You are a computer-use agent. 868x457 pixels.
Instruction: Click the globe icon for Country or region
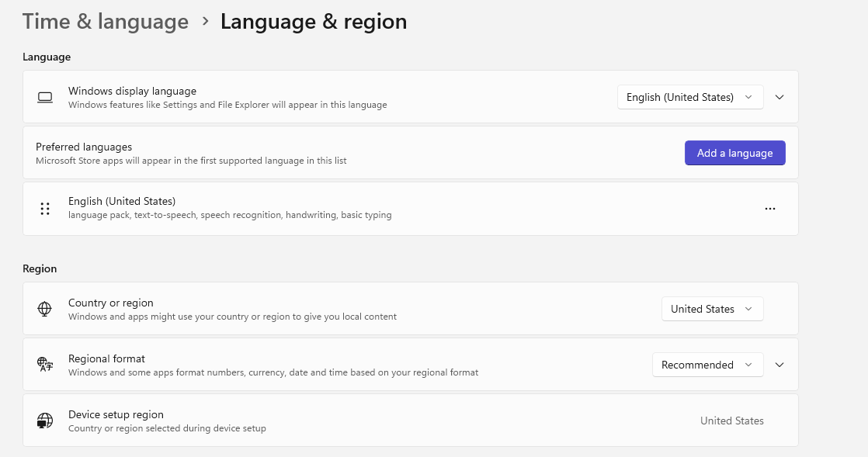tap(45, 309)
